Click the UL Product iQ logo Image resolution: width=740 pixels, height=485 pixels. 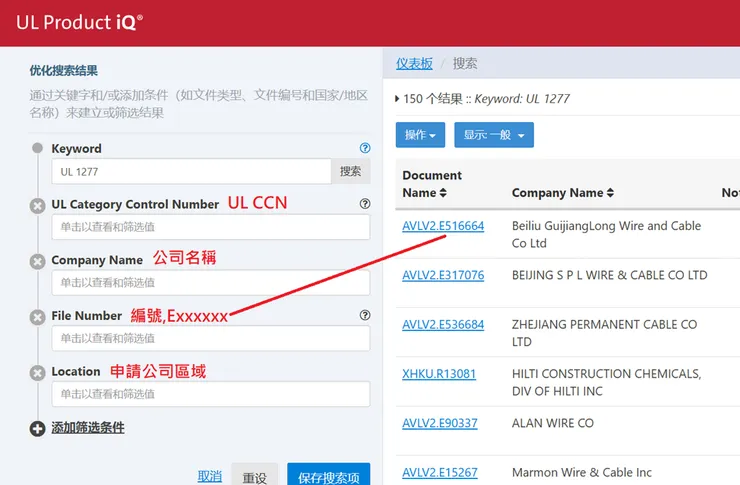[79, 22]
